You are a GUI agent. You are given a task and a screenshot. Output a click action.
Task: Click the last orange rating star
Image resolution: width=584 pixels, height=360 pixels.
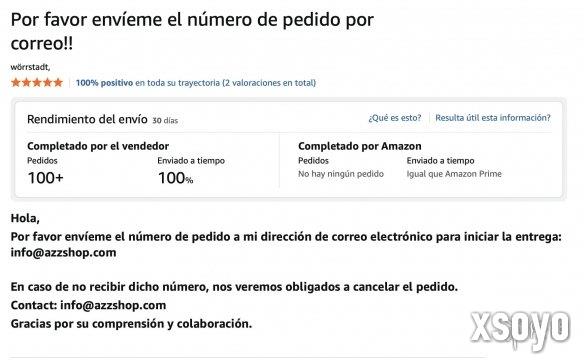[58, 82]
